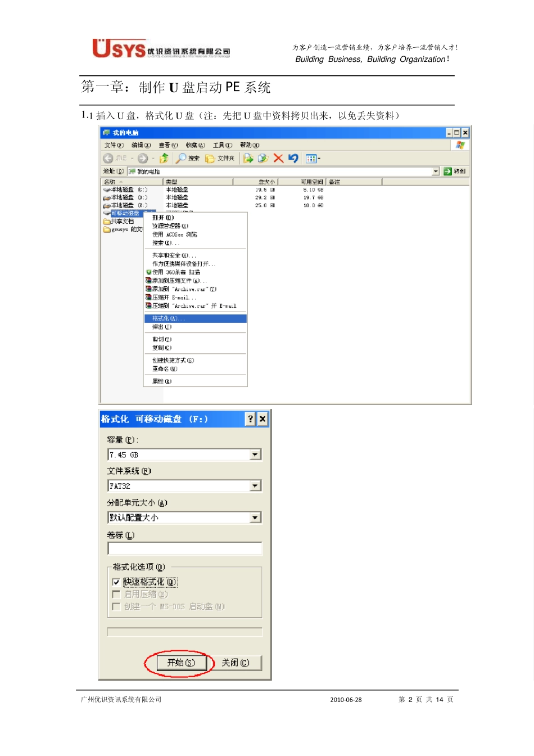Click the WinRAR 添加到压缩文件 entry

point(196,281)
